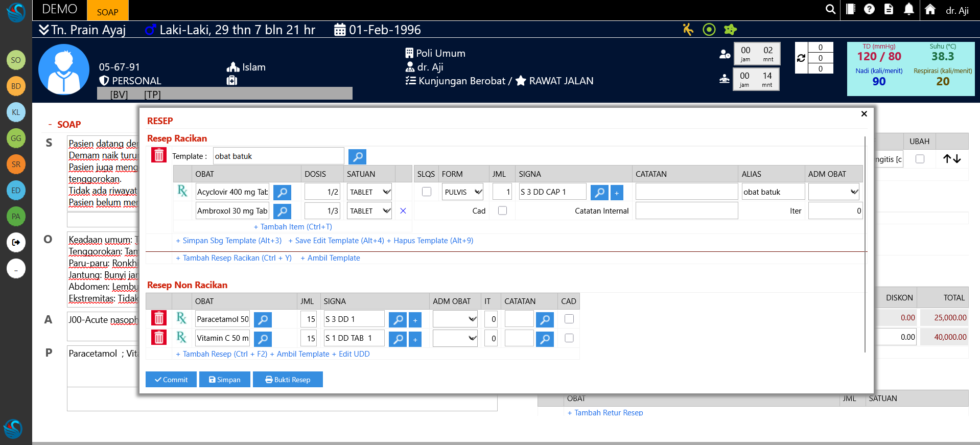Image resolution: width=980 pixels, height=445 pixels.
Task: Click the refresh counter icon
Action: [801, 58]
